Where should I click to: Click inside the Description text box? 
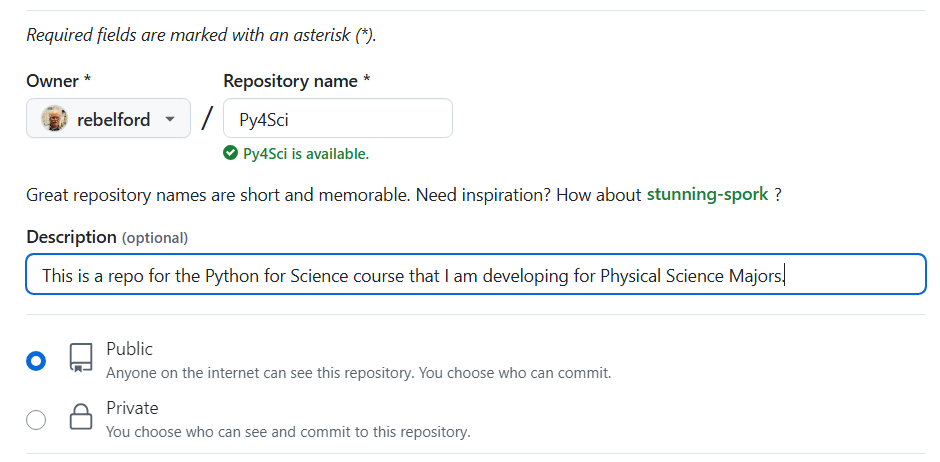(476, 274)
